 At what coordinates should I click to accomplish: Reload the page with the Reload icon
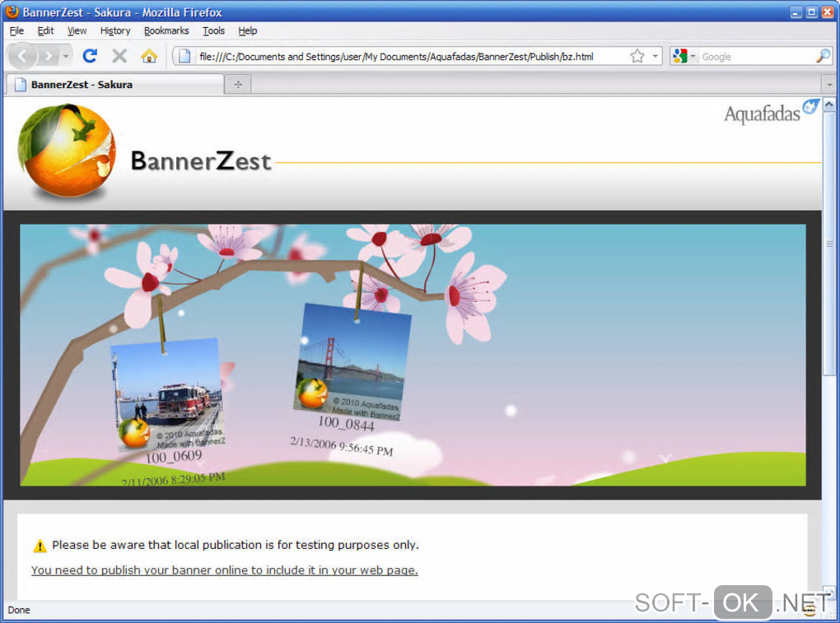[90, 56]
